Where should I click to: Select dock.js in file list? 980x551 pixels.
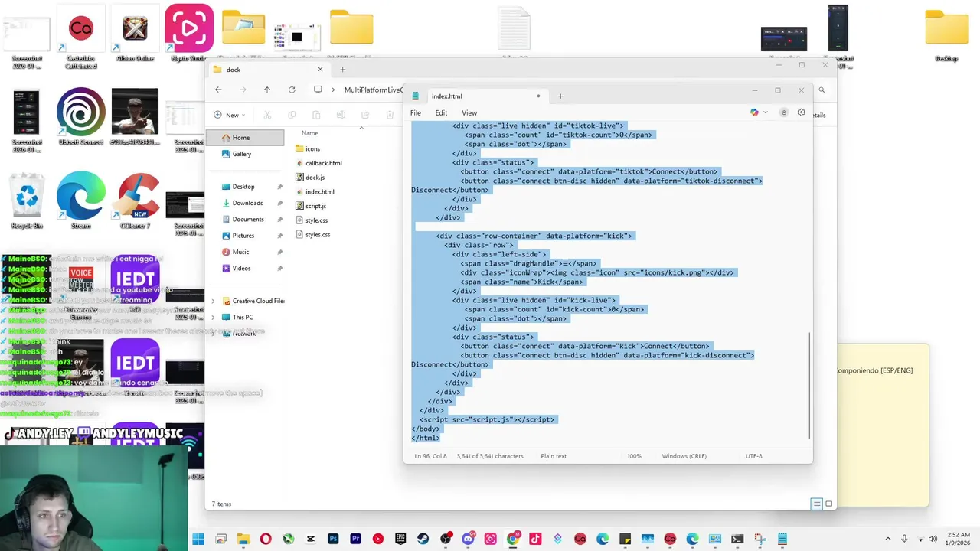point(310,178)
